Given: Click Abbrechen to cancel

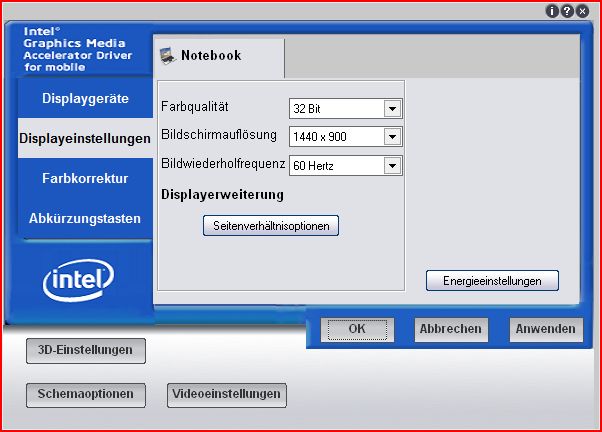Looking at the screenshot, I should click(x=451, y=329).
